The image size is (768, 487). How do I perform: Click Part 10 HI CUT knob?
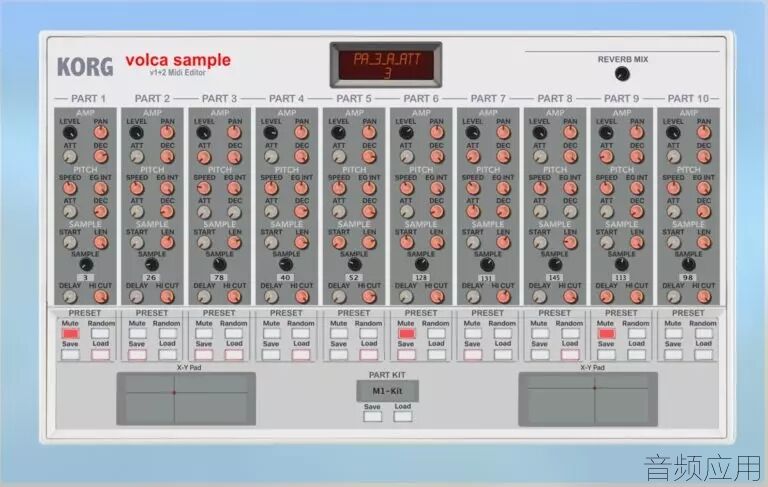(704, 296)
